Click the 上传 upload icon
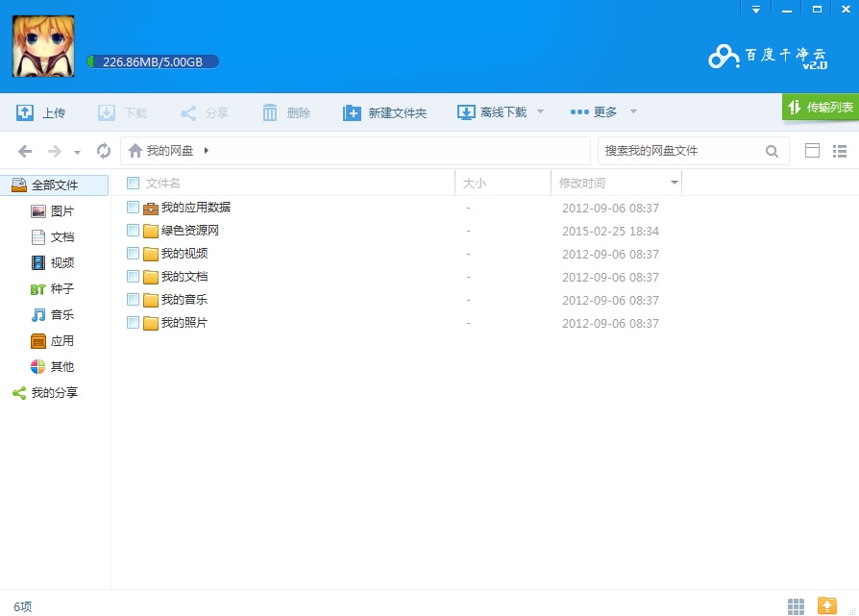The image size is (859, 616). coord(25,112)
